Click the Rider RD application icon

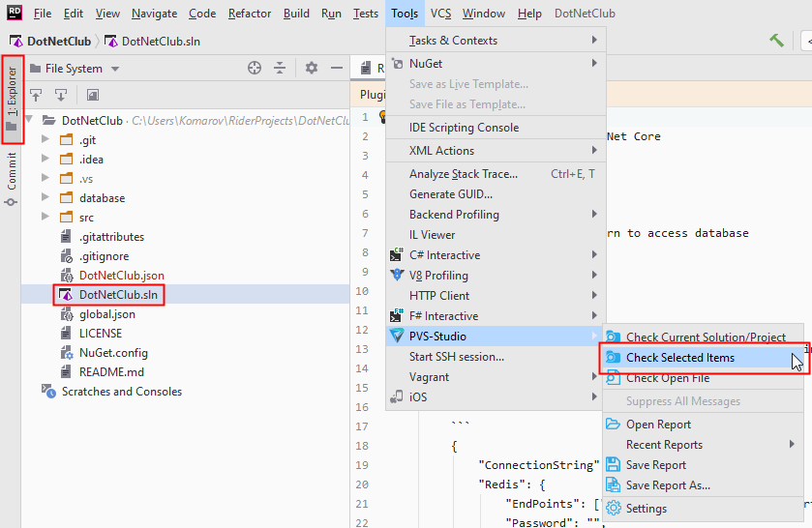(x=14, y=14)
